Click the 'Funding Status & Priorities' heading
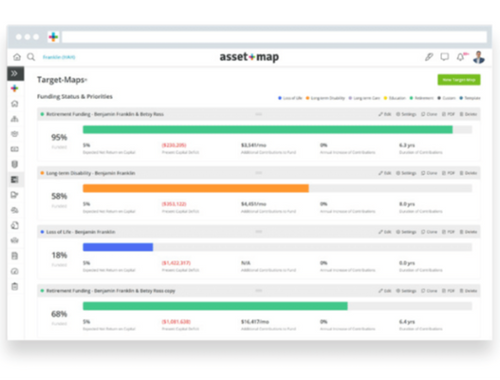This screenshot has width=500, height=380. 75,97
